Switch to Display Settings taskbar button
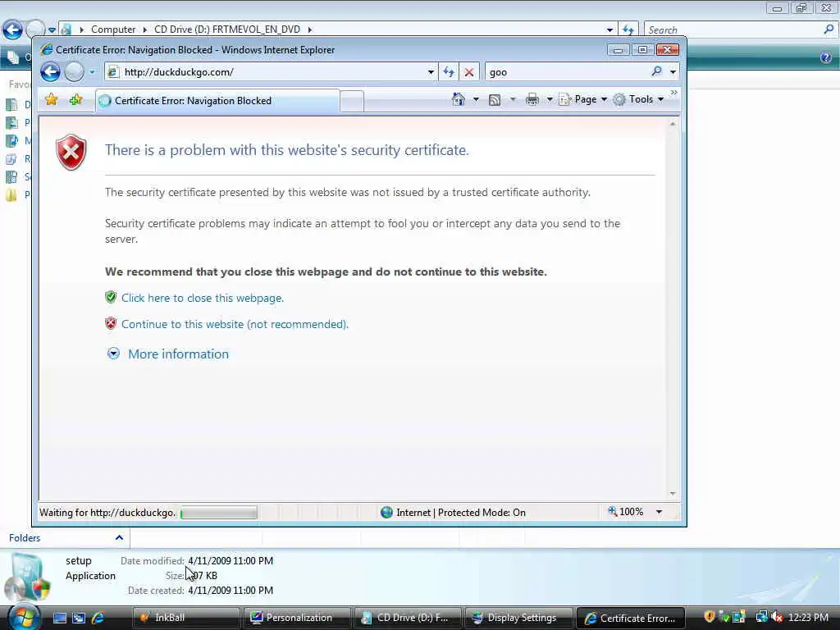The image size is (840, 630). coord(518,618)
